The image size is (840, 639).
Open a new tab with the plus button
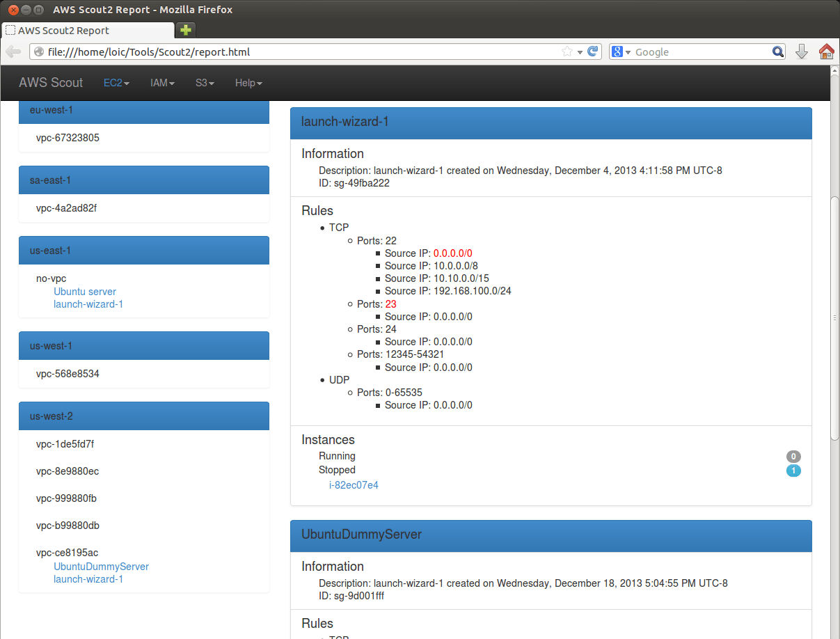[186, 30]
